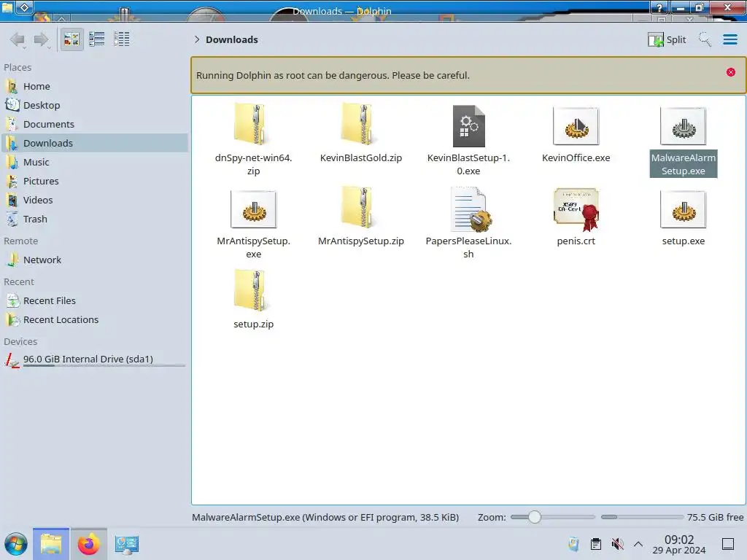
Task: Open Home in Places panel
Action: point(94,86)
